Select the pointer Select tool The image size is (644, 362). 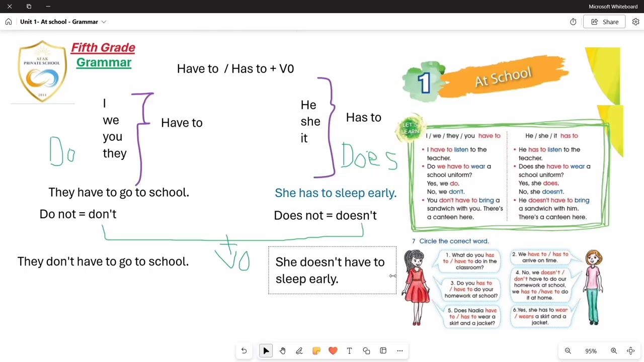[x=266, y=351]
